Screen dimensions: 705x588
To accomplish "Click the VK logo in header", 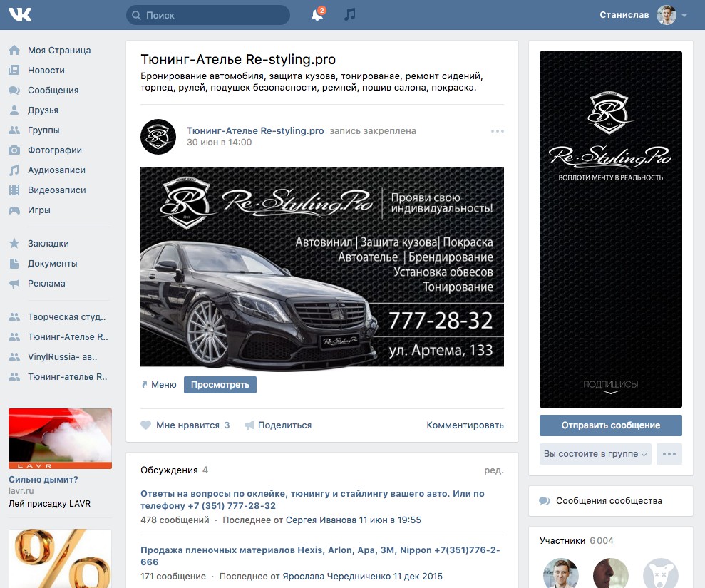I will click(20, 15).
